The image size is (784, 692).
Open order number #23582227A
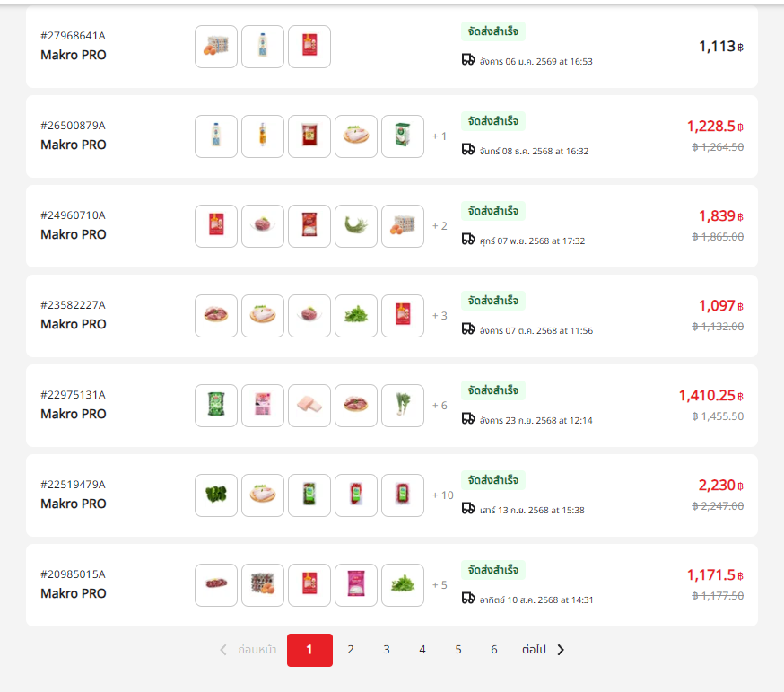click(x=73, y=305)
